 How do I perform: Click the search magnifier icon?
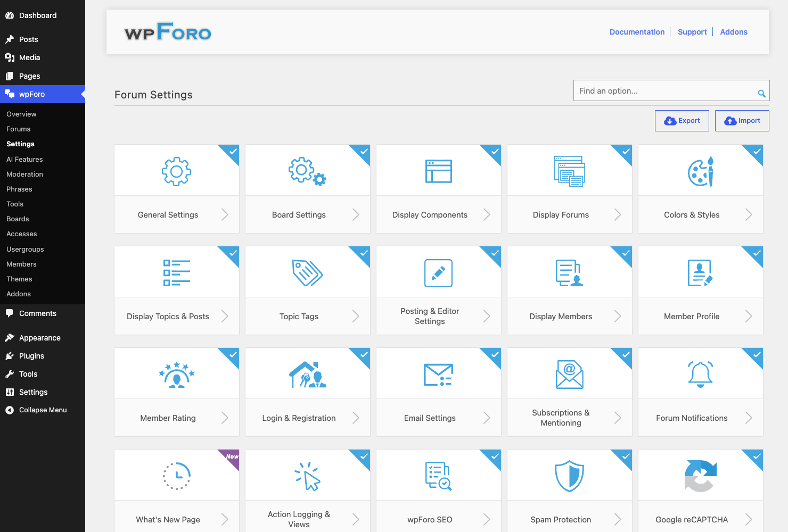(762, 94)
